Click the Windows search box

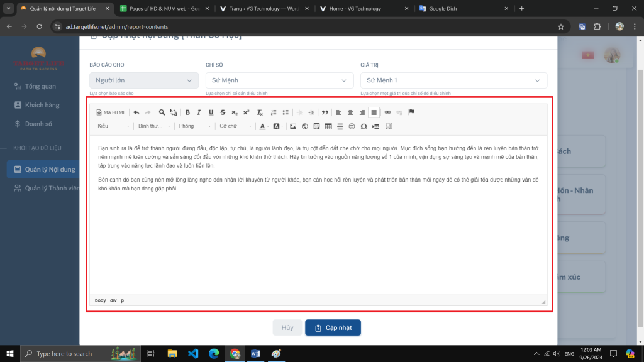80,353
